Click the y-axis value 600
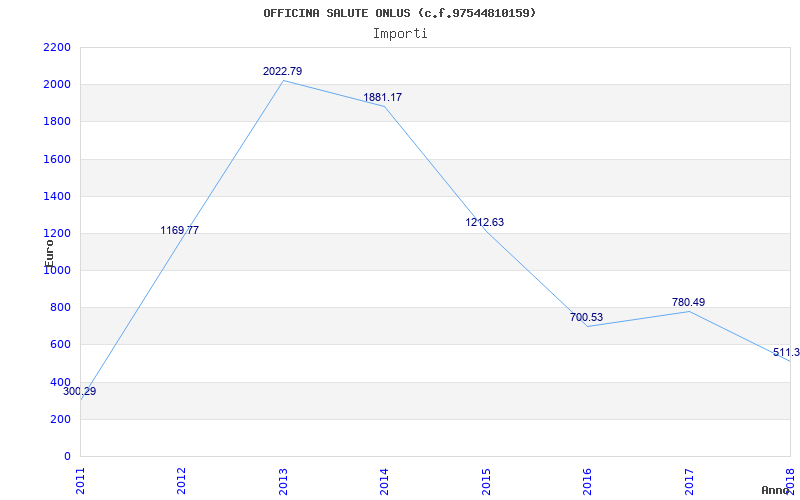 pos(60,345)
